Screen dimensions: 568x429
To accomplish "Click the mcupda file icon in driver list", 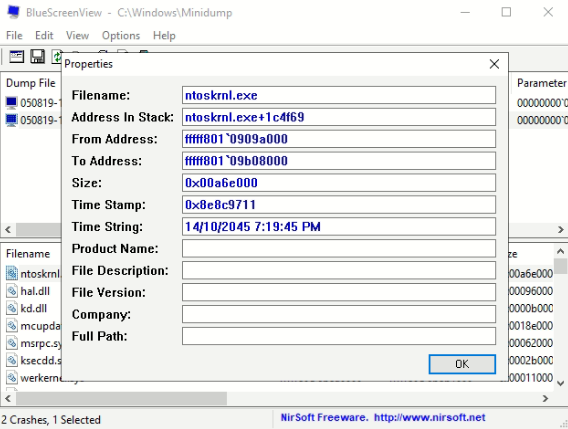I will (x=12, y=325).
